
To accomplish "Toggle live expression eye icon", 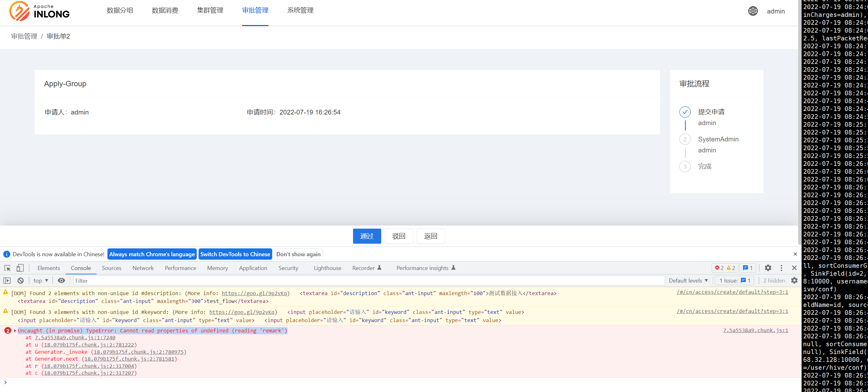I will [x=61, y=280].
